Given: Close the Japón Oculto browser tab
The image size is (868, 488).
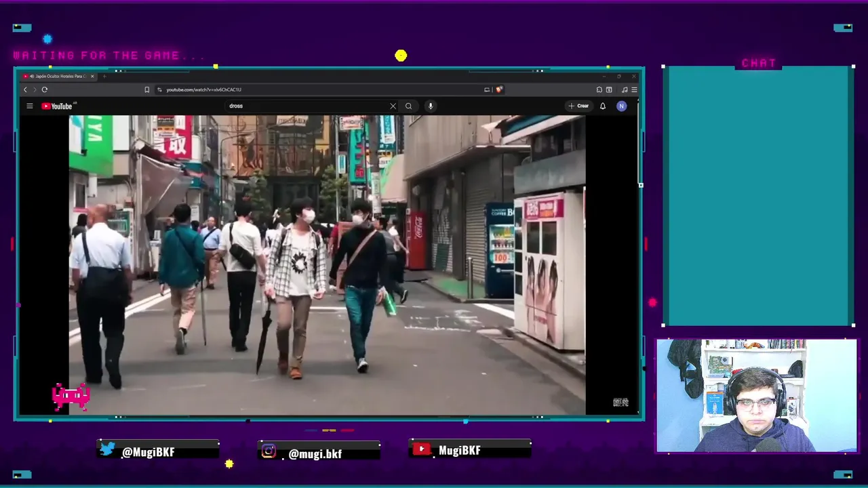Looking at the screenshot, I should click(x=92, y=76).
